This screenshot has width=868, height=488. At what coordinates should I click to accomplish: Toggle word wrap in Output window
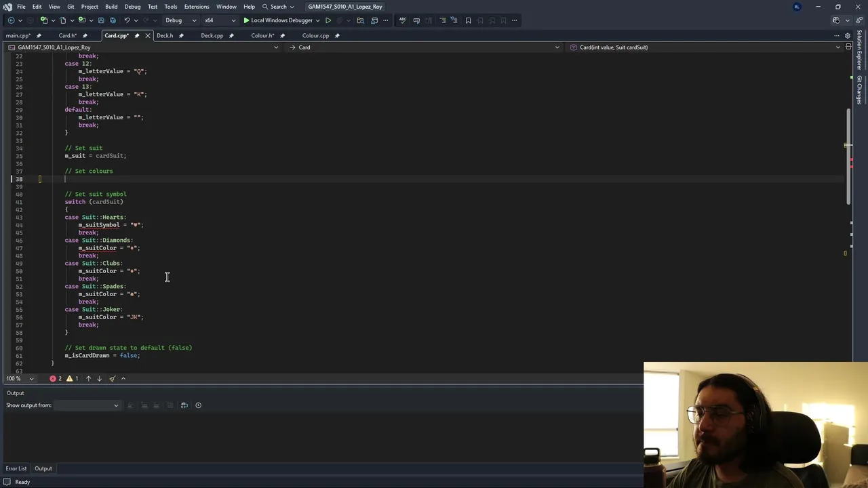(184, 405)
